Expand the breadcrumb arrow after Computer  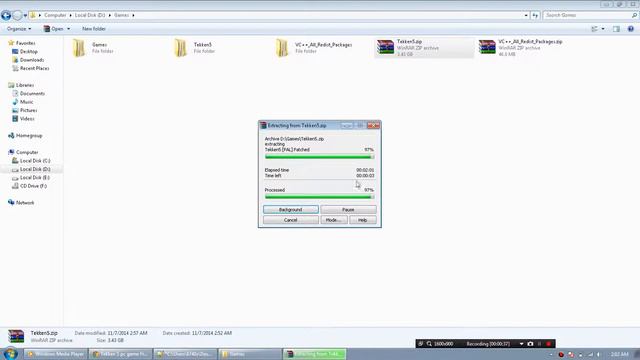click(x=70, y=15)
